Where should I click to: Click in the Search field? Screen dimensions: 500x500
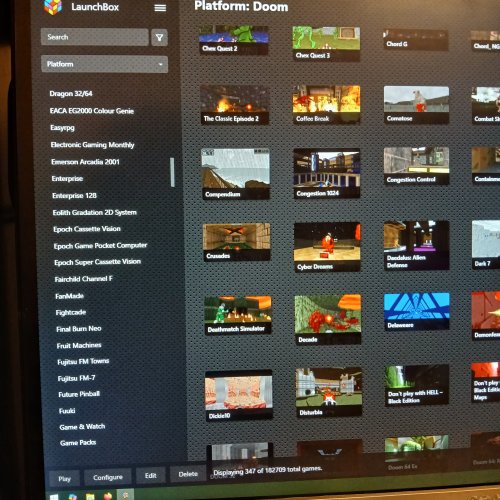[95, 37]
